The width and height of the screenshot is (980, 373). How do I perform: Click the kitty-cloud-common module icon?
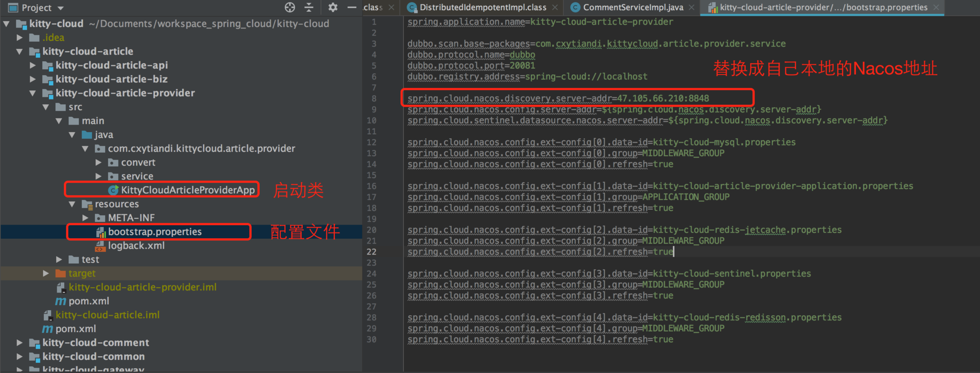click(35, 357)
